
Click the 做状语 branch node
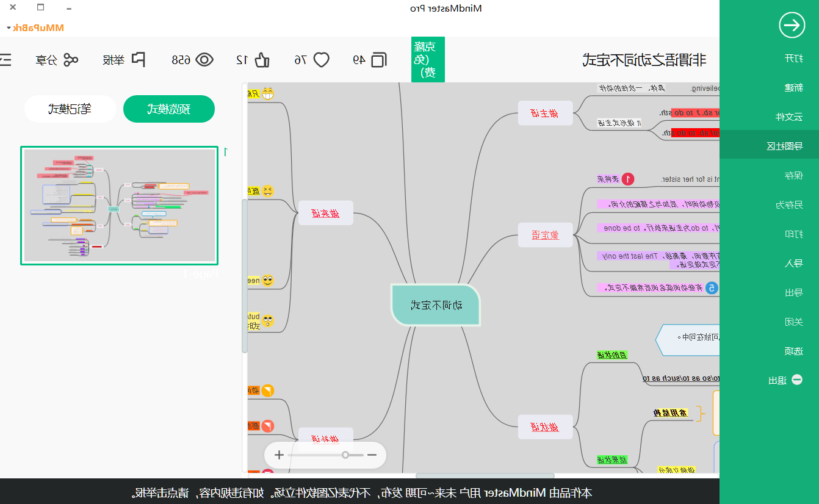click(546, 427)
